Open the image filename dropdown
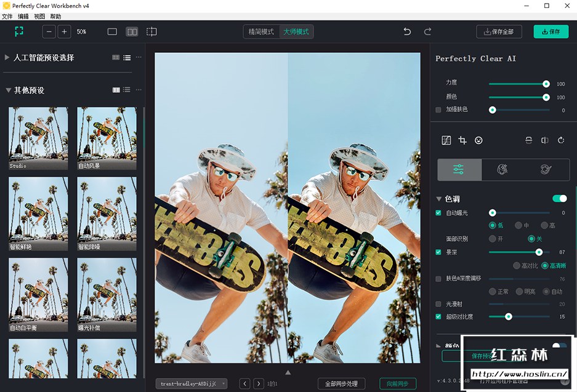Image resolution: width=577 pixels, height=392 pixels. coord(192,383)
